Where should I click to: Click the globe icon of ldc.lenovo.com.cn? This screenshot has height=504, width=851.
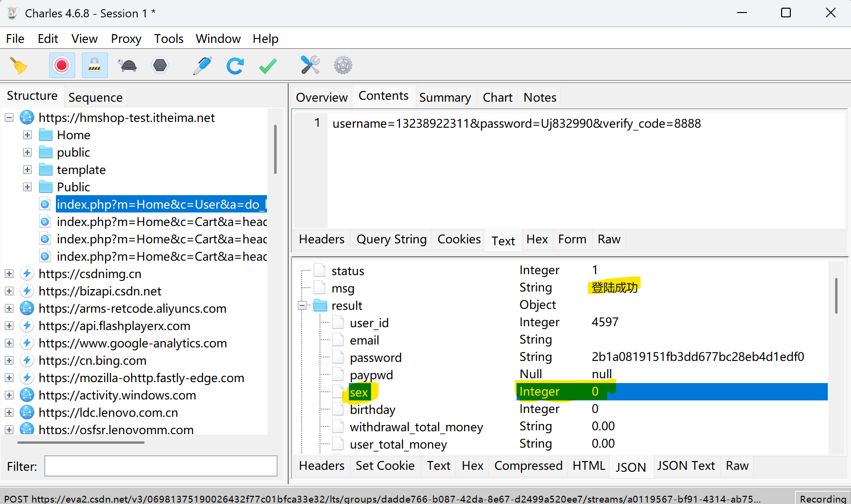click(x=27, y=412)
